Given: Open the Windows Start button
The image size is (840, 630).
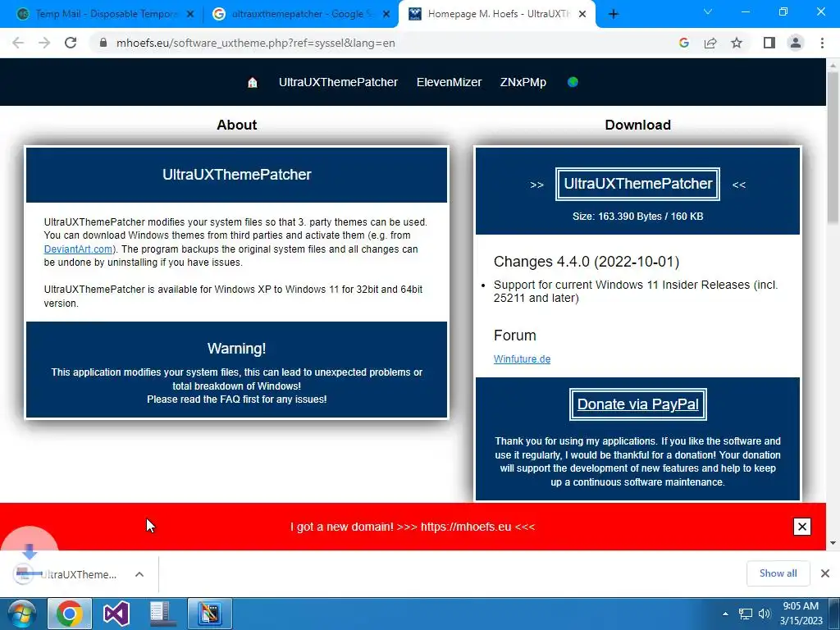Looking at the screenshot, I should 21,614.
